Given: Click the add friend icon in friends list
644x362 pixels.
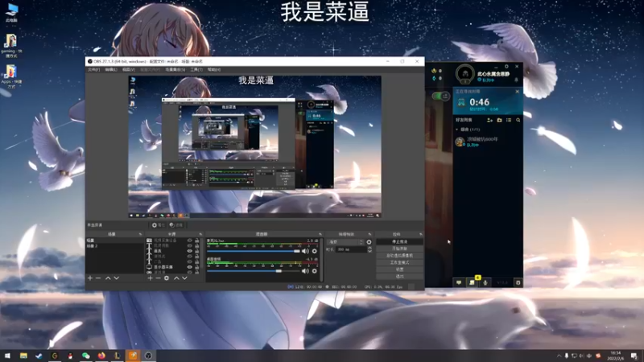Looking at the screenshot, I should [489, 120].
